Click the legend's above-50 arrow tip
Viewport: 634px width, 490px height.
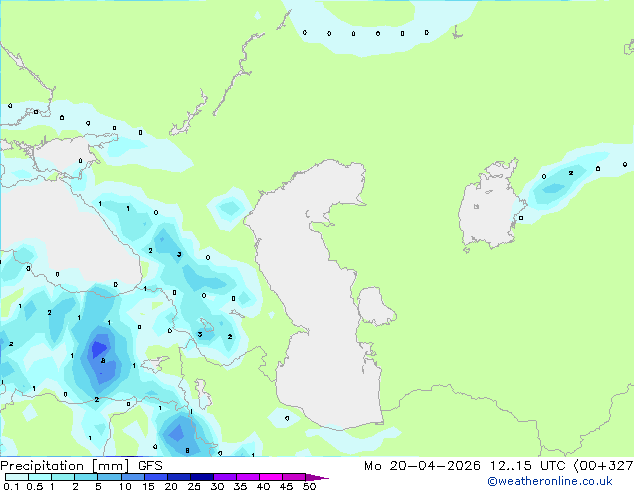(x=317, y=478)
